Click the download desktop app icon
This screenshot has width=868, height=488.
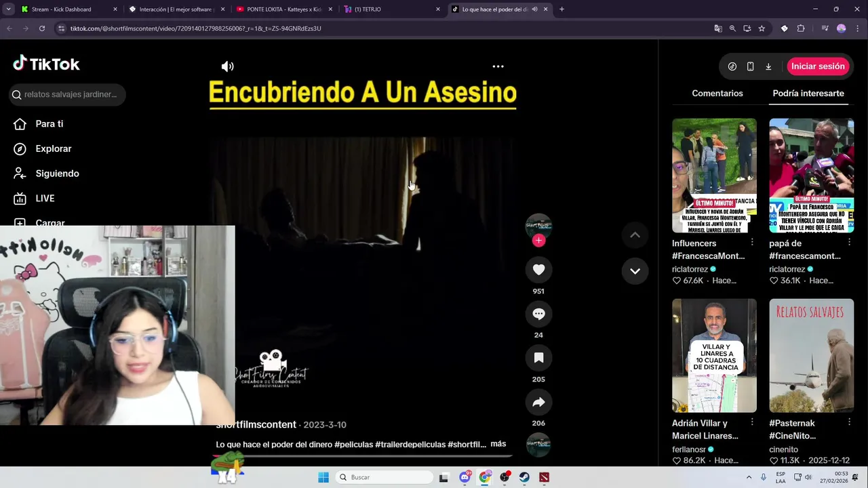[768, 66]
